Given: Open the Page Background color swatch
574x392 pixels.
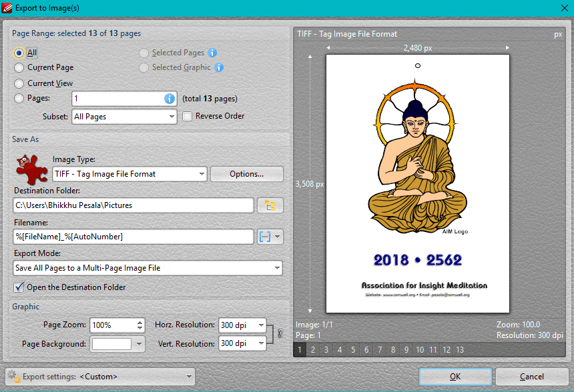Looking at the screenshot, I should 113,344.
